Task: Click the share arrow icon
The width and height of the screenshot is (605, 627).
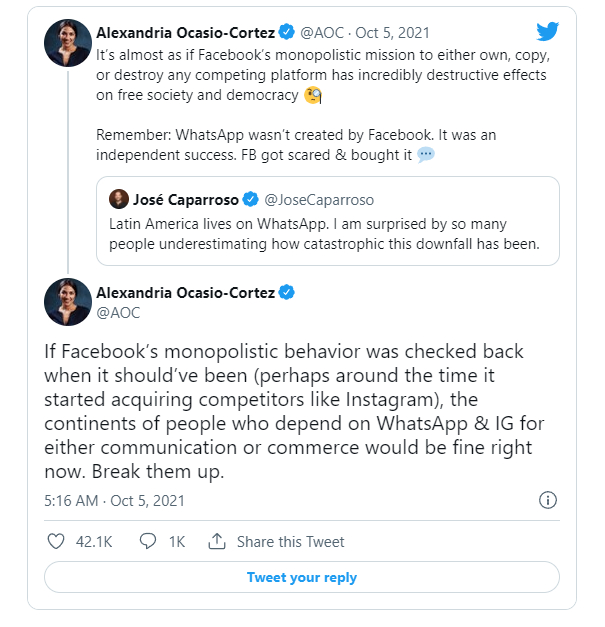Action: pos(217,541)
